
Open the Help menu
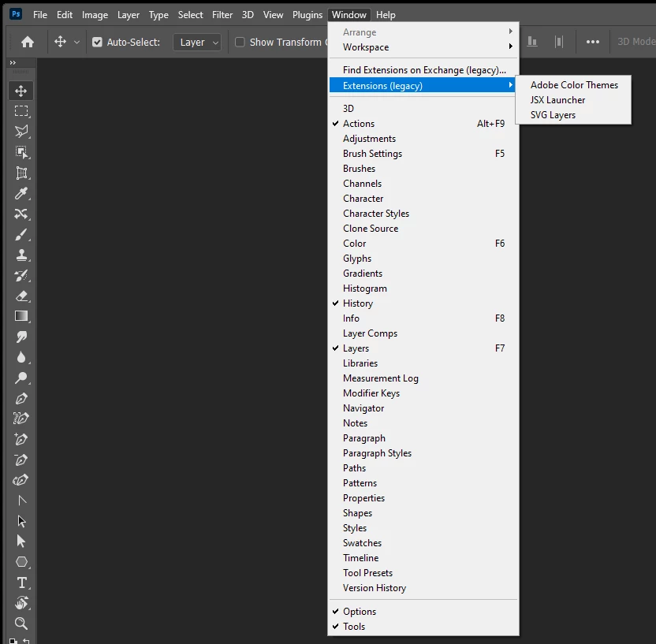tap(386, 15)
